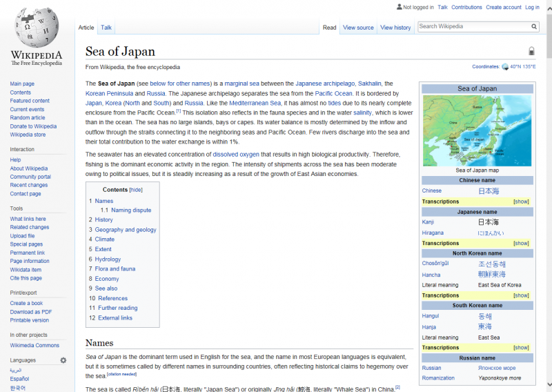
Task: Click the page protection padlock icon
Action: coord(531,51)
